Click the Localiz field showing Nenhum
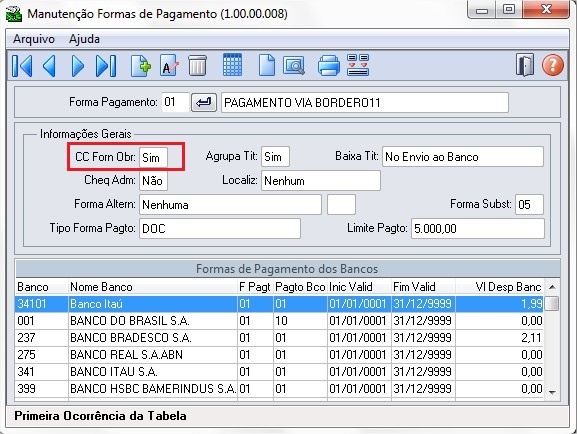577x434 pixels. point(321,181)
